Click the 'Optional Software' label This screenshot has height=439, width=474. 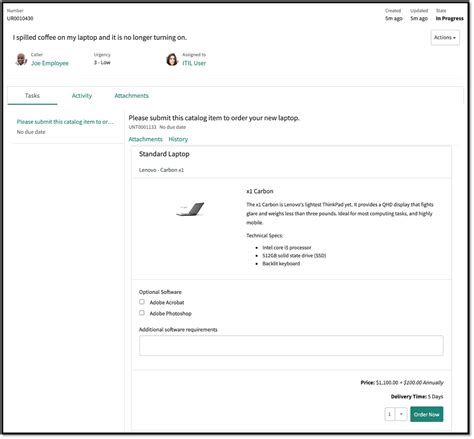point(160,292)
